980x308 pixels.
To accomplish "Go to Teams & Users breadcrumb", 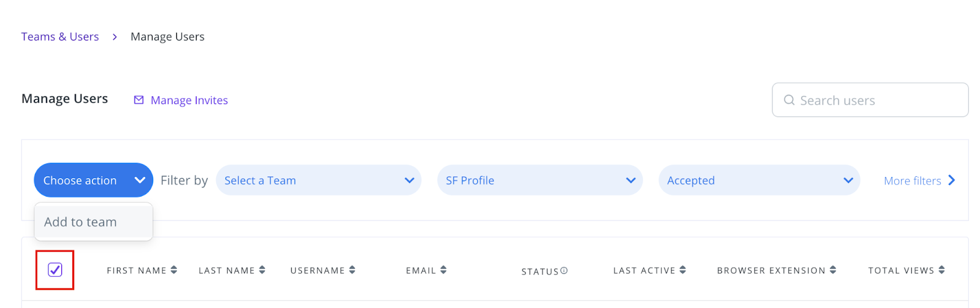I will point(60,37).
